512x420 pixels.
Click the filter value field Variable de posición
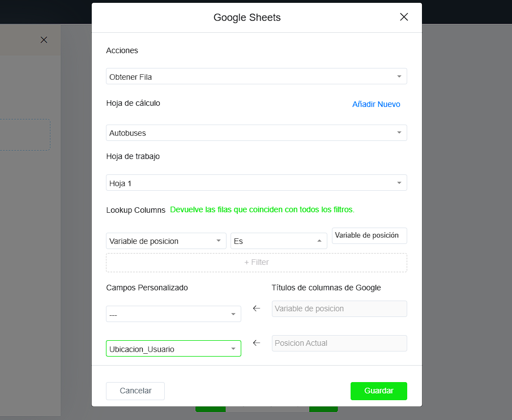coord(369,235)
